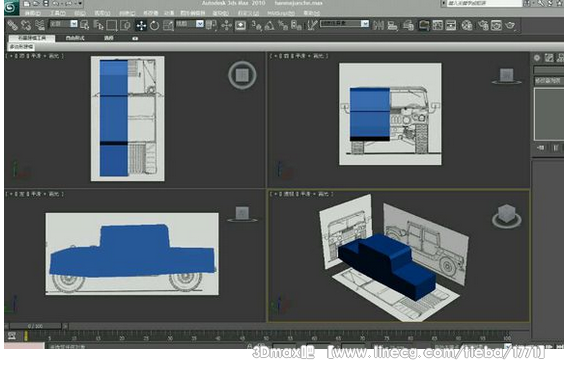Image resolution: width=574 pixels, height=369 pixels.
Task: Click the Select by Name icon
Action: (98, 25)
